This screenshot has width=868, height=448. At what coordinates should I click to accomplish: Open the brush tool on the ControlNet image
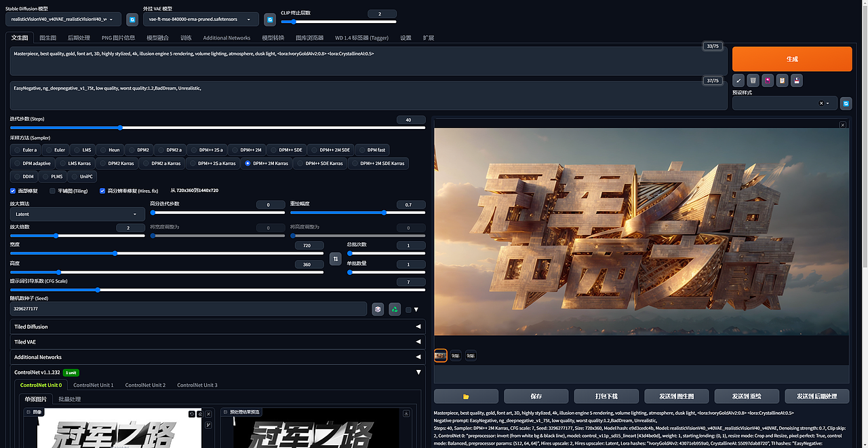tap(208, 425)
